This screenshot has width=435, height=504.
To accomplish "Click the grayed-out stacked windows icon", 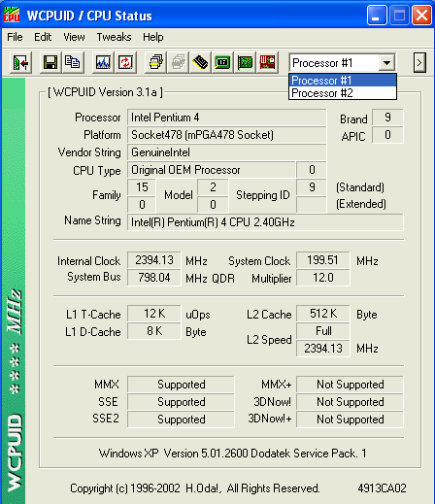I will tap(178, 62).
